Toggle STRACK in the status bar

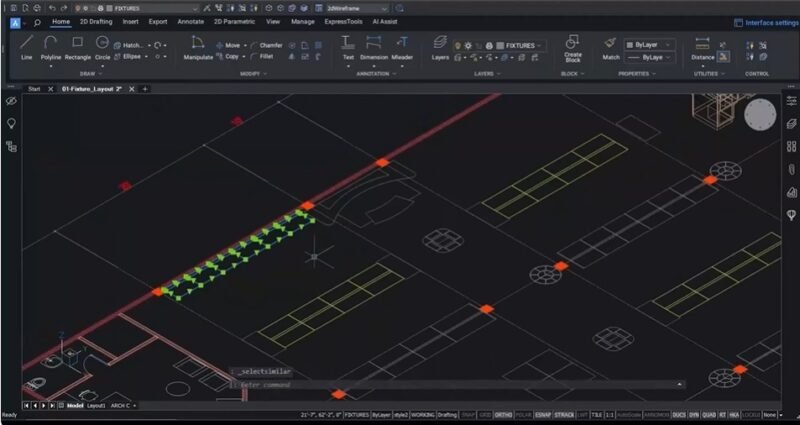[x=564, y=415]
